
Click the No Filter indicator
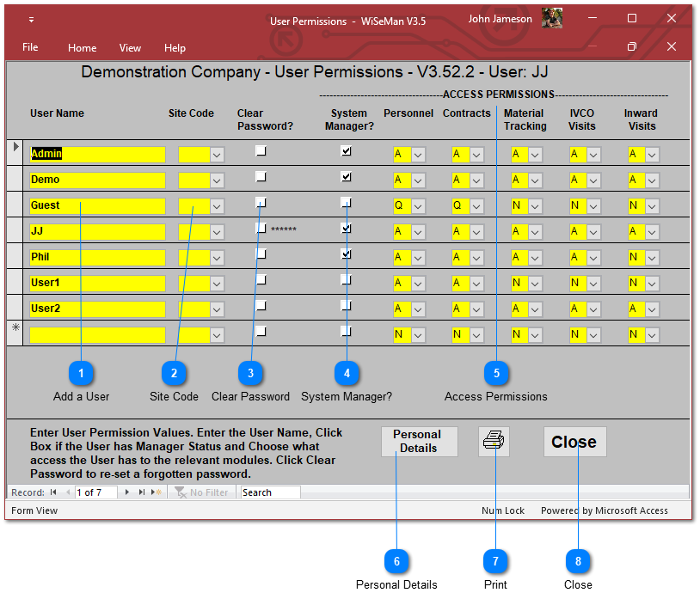click(x=202, y=492)
